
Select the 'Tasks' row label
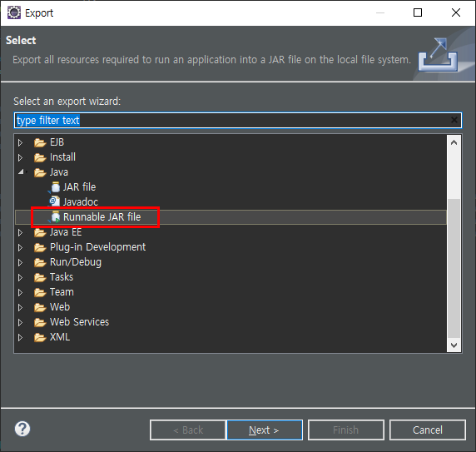62,277
